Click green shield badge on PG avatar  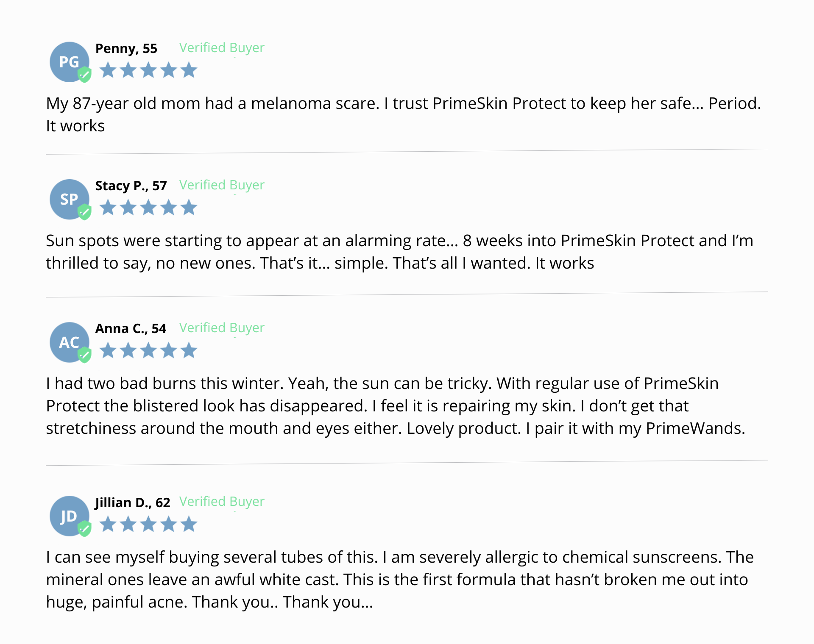coord(85,75)
